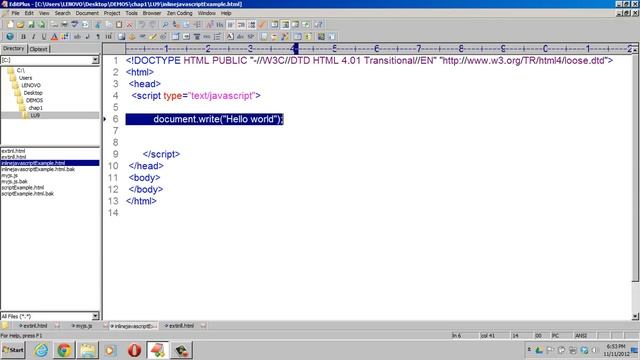Switch to the Directory sidebar tab
The width and height of the screenshot is (640, 360).
pyautogui.click(x=13, y=49)
